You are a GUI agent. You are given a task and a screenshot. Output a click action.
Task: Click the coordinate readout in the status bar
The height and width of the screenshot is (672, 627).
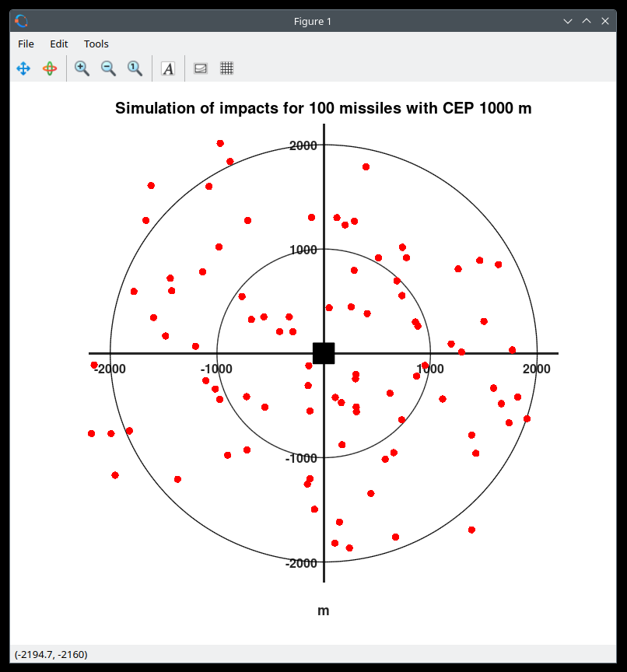pos(51,655)
